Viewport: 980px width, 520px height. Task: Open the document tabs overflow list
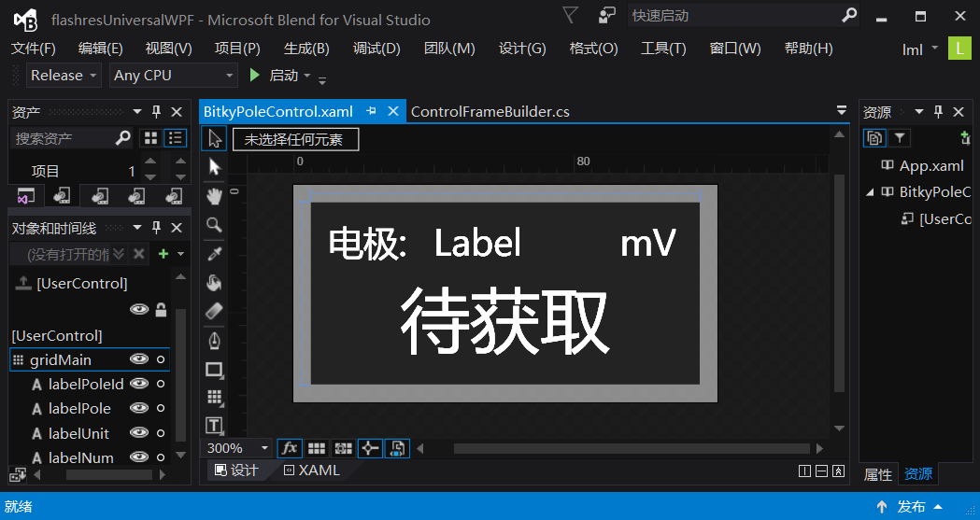[x=842, y=110]
